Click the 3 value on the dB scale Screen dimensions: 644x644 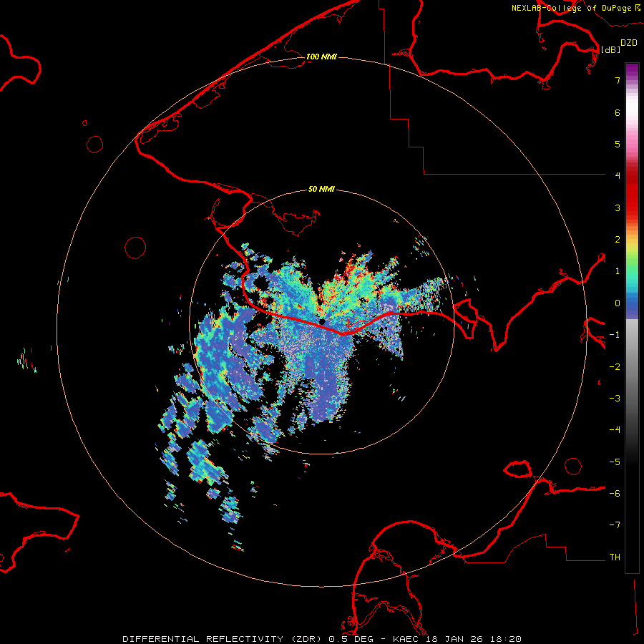pos(618,208)
